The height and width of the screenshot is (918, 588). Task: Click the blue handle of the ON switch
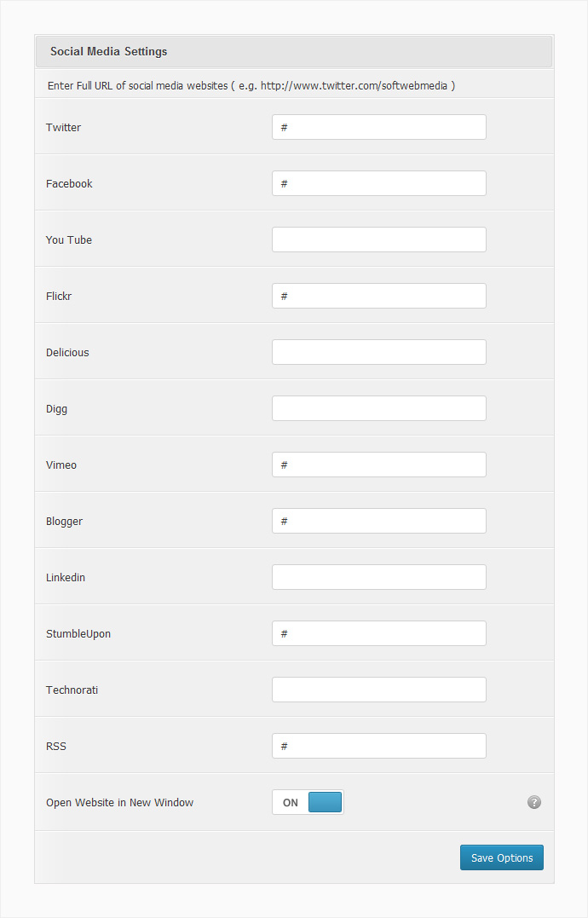(325, 802)
